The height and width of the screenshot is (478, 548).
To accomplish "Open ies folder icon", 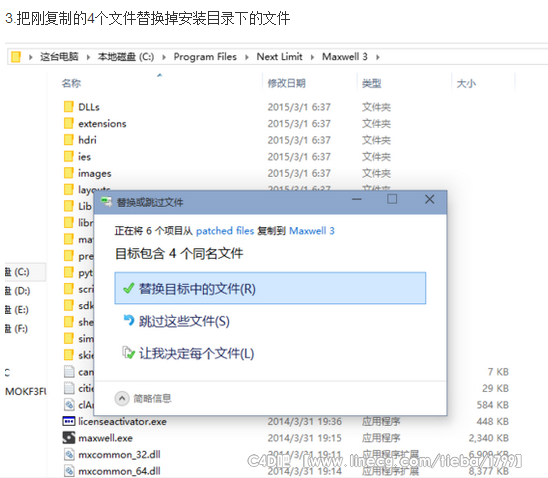I will (69, 157).
